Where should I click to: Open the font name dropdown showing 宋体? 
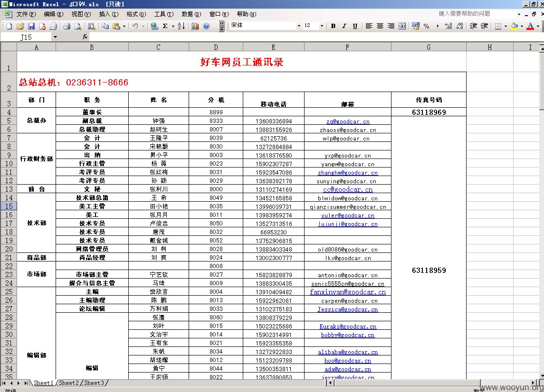299,26
